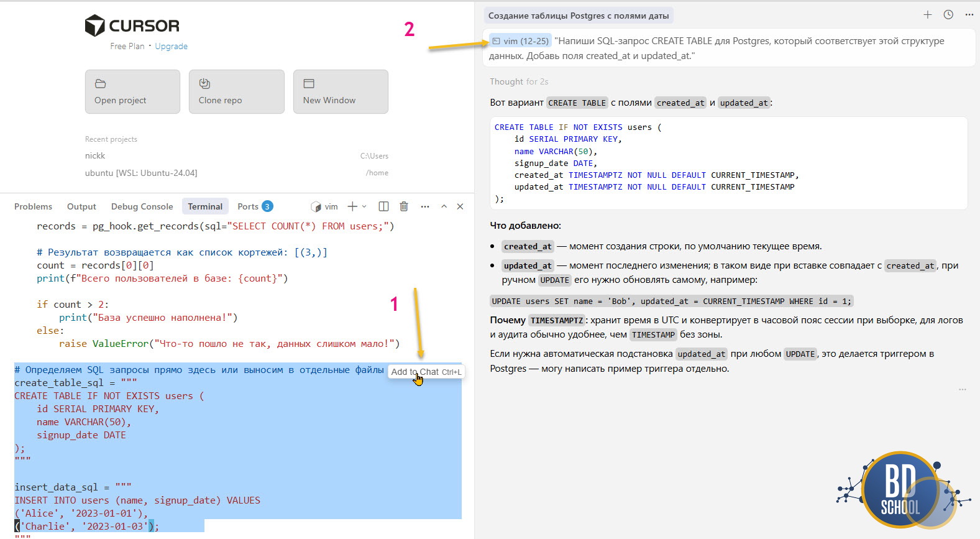The height and width of the screenshot is (539, 980).
Task: Split the terminal panel
Action: 383,206
